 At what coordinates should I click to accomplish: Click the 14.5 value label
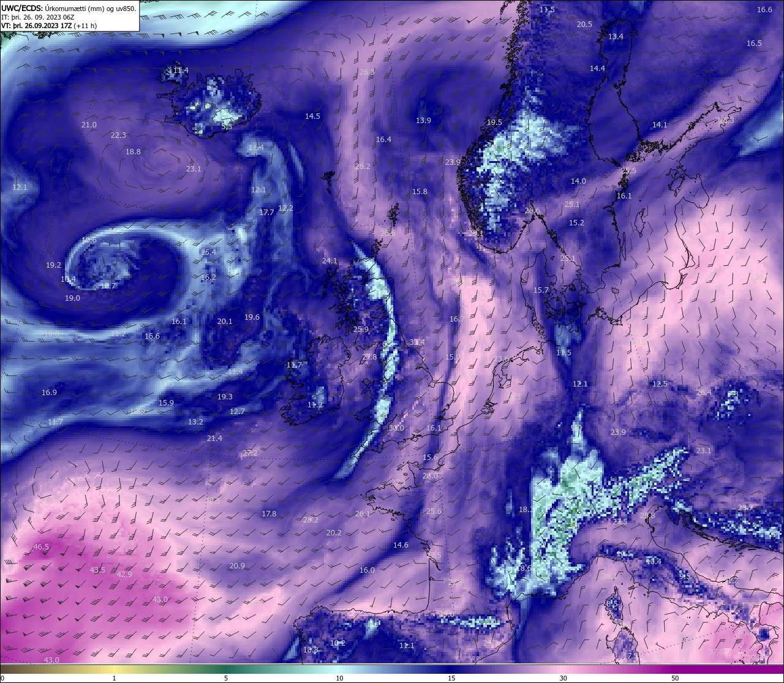[312, 116]
